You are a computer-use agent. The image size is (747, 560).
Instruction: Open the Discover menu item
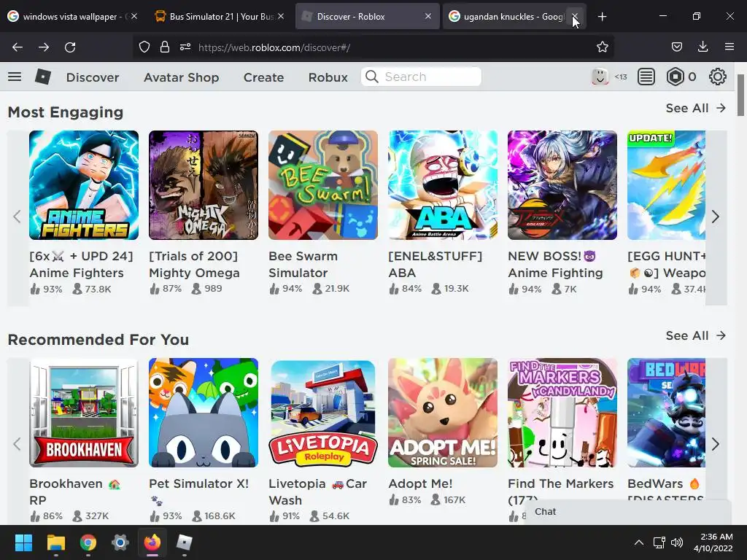coord(93,77)
